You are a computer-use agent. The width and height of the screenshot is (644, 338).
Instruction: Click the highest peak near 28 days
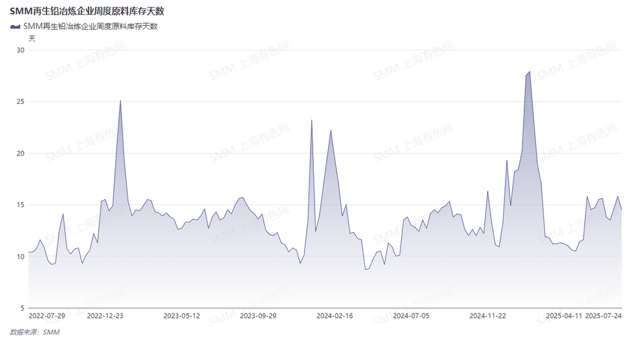(530, 72)
